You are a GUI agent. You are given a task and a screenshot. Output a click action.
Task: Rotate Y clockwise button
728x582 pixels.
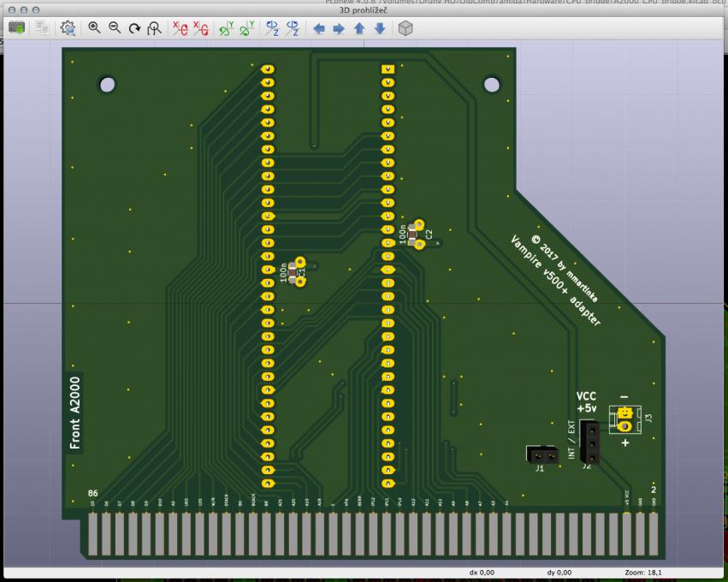pos(227,28)
